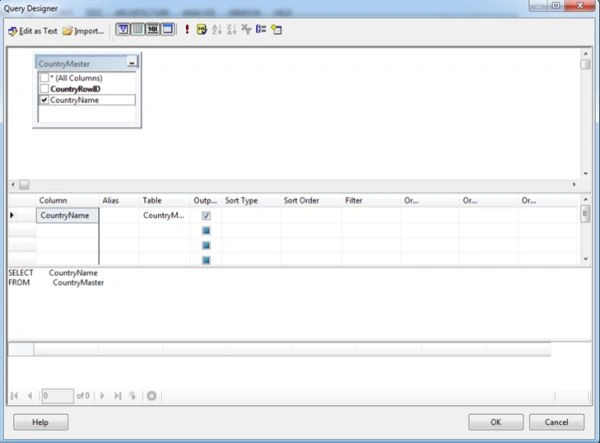Go to last result record
Image resolution: width=600 pixels, height=443 pixels.
point(118,396)
